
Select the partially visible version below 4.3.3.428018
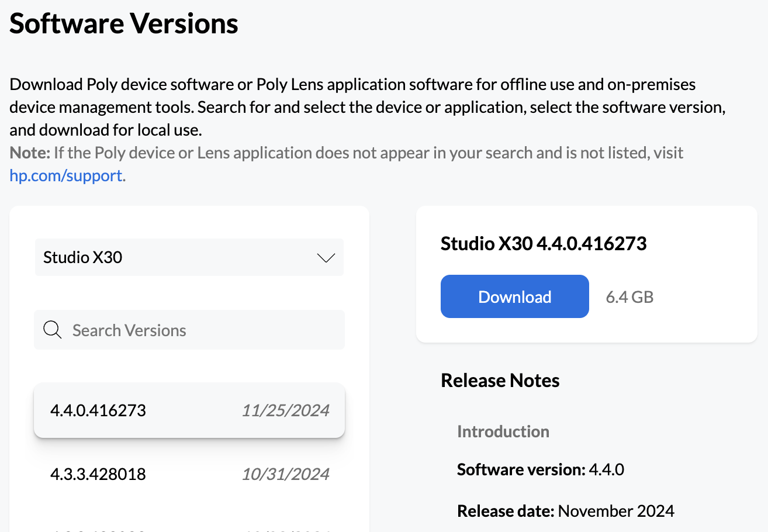[98, 529]
